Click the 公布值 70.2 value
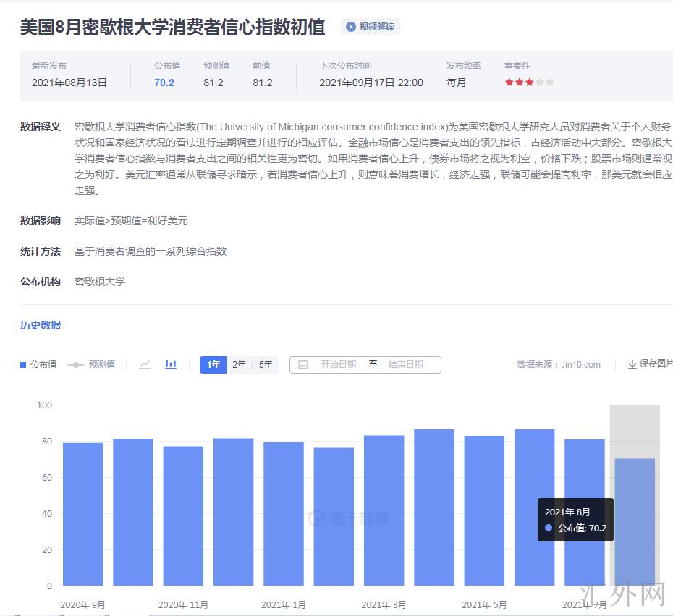 pyautogui.click(x=164, y=83)
